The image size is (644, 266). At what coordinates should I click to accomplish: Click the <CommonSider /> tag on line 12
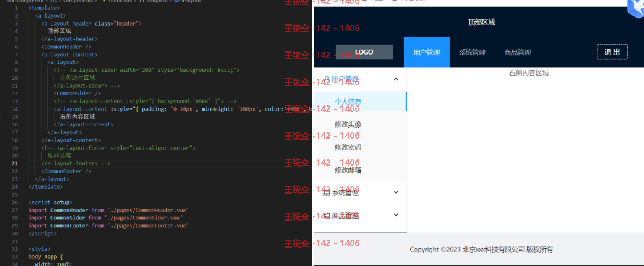coord(77,93)
